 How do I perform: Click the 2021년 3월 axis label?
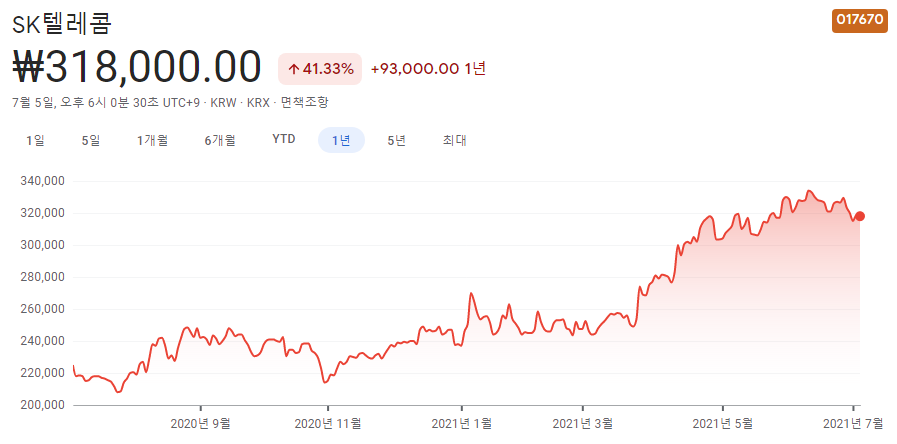[582, 423]
